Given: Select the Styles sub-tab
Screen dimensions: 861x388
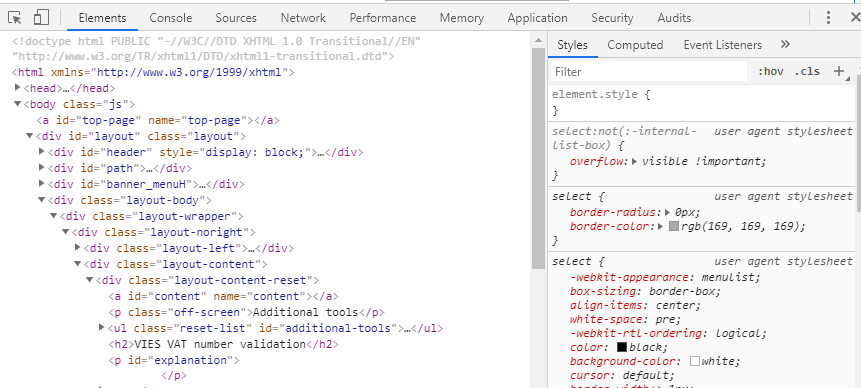Looking at the screenshot, I should [x=572, y=44].
